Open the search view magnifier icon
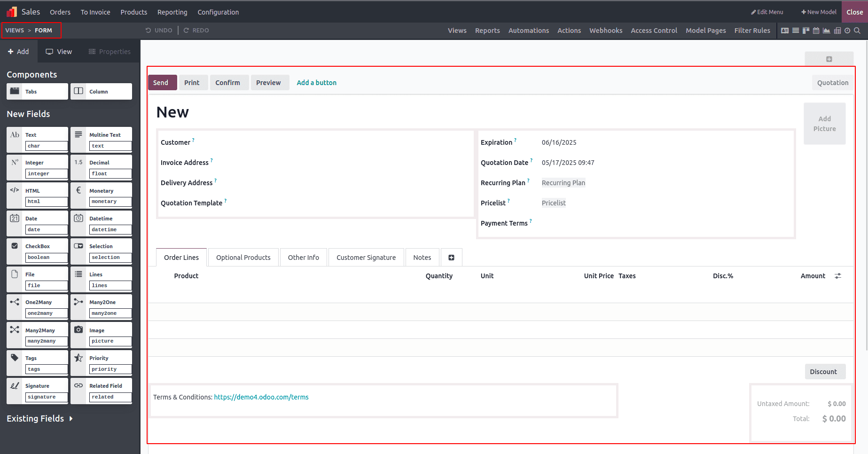The width and height of the screenshot is (868, 454). coord(857,31)
